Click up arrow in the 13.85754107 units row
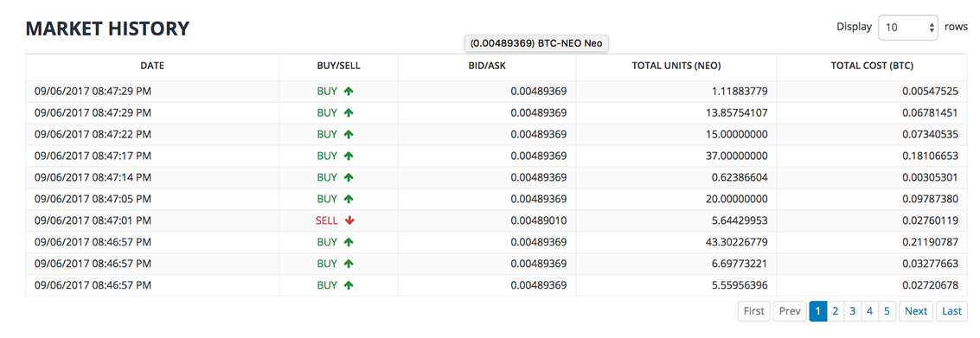Screen dimensions: 980x338 pyautogui.click(x=349, y=113)
